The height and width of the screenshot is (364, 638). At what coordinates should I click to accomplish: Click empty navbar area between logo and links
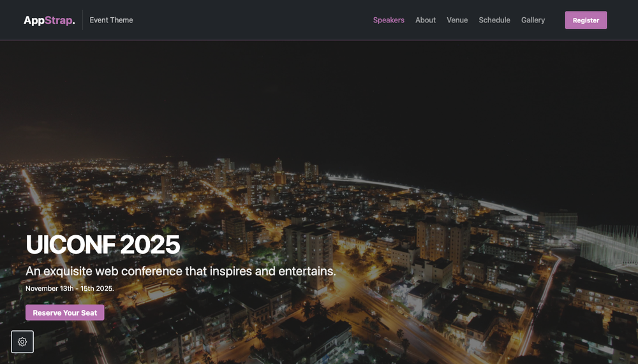coord(252,20)
